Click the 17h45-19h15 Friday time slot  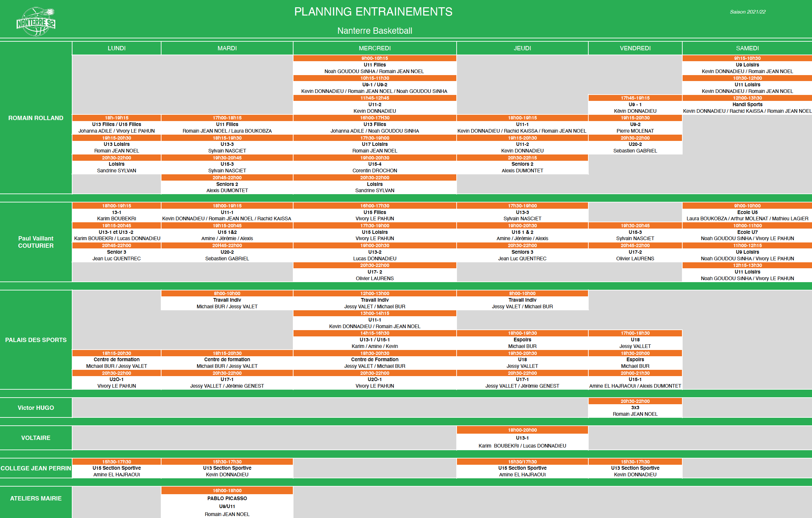(x=635, y=98)
